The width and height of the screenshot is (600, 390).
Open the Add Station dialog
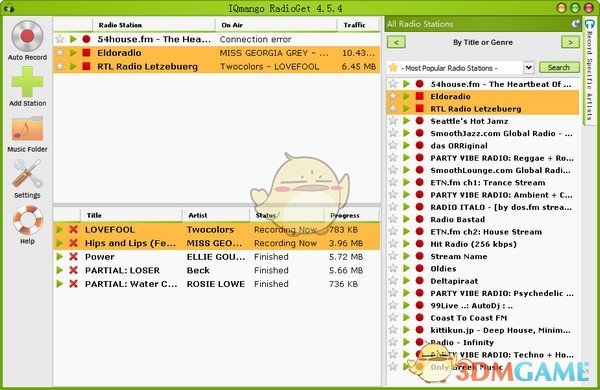pyautogui.click(x=27, y=87)
